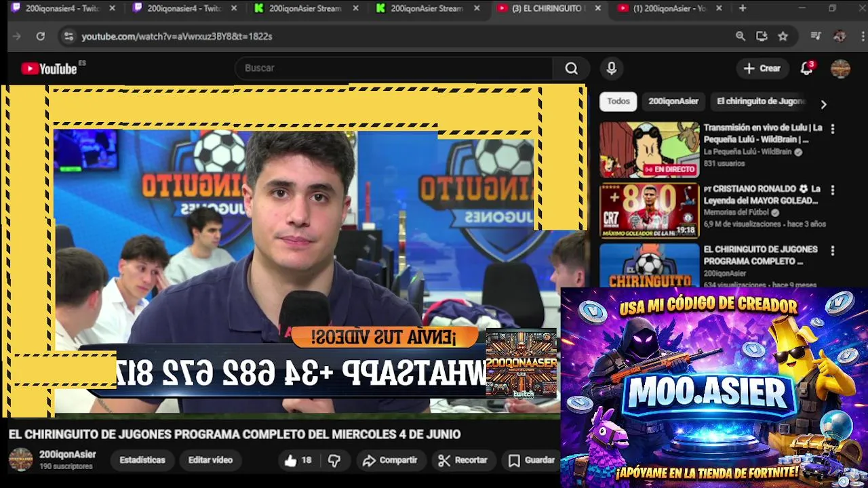Open options menu for La Pequeña Lulú video
Image resolution: width=868 pixels, height=488 pixels.
pyautogui.click(x=833, y=129)
